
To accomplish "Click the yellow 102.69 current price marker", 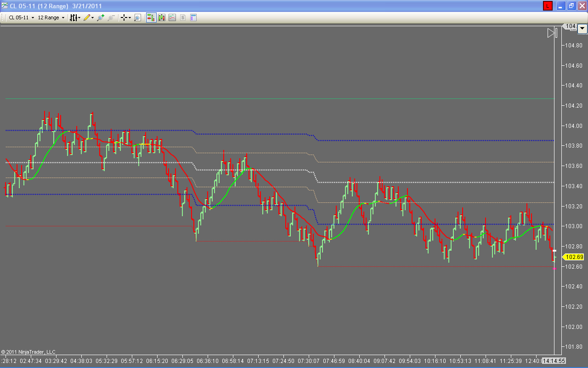I will (x=574, y=257).
